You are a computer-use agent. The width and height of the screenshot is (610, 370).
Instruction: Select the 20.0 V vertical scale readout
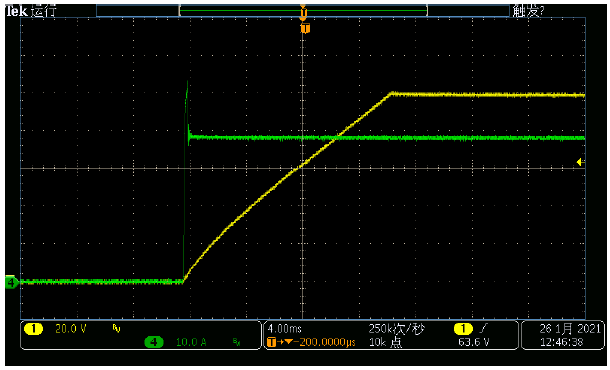pos(71,329)
